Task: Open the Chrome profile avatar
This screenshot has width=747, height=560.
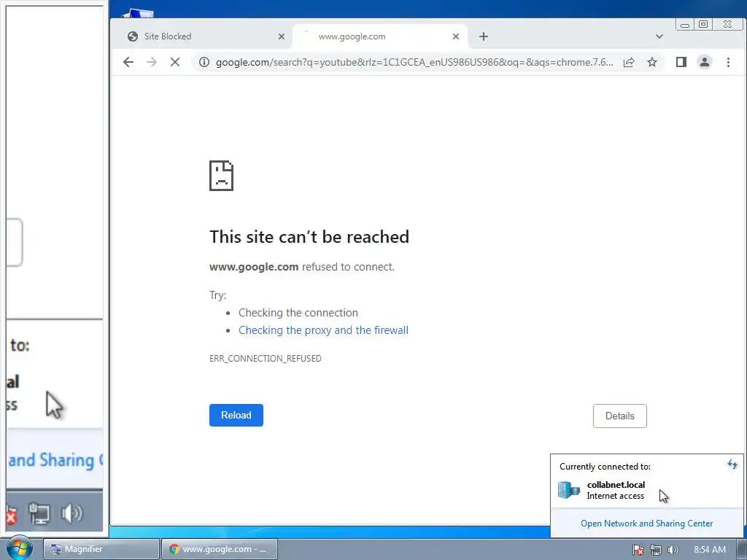Action: (x=705, y=62)
